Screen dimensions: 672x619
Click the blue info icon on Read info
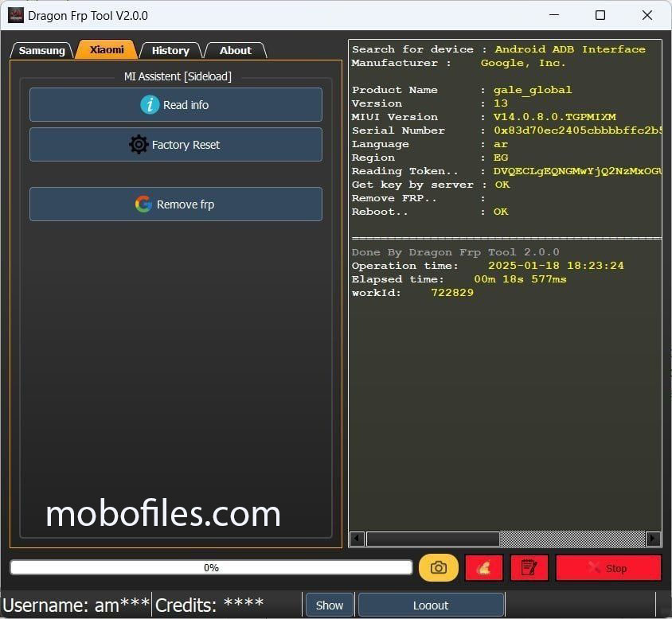[x=150, y=104]
